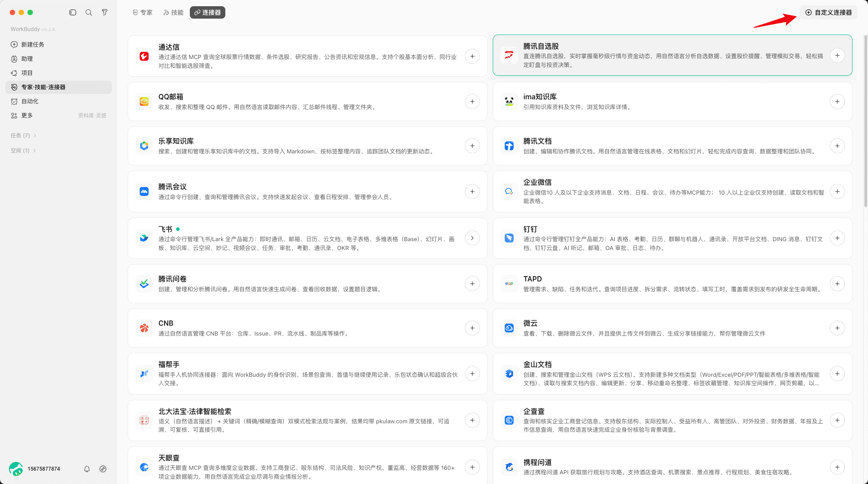Open 助理 in the sidebar

pyautogui.click(x=59, y=59)
